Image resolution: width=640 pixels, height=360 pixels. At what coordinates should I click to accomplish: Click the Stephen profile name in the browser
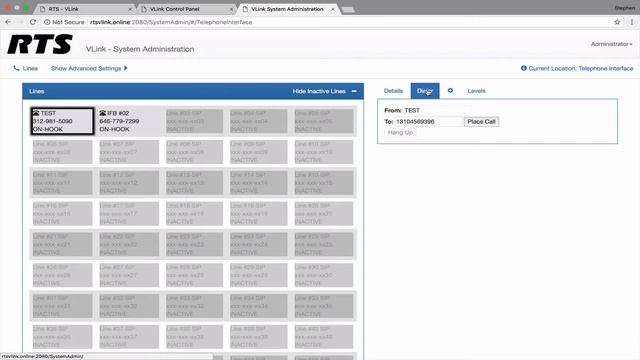tap(625, 8)
